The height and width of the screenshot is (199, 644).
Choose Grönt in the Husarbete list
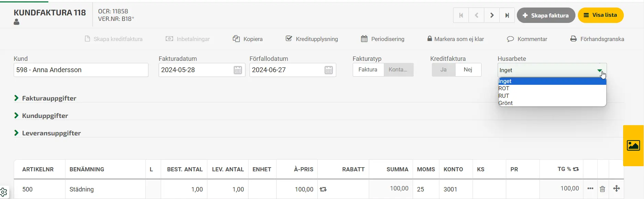(x=552, y=103)
